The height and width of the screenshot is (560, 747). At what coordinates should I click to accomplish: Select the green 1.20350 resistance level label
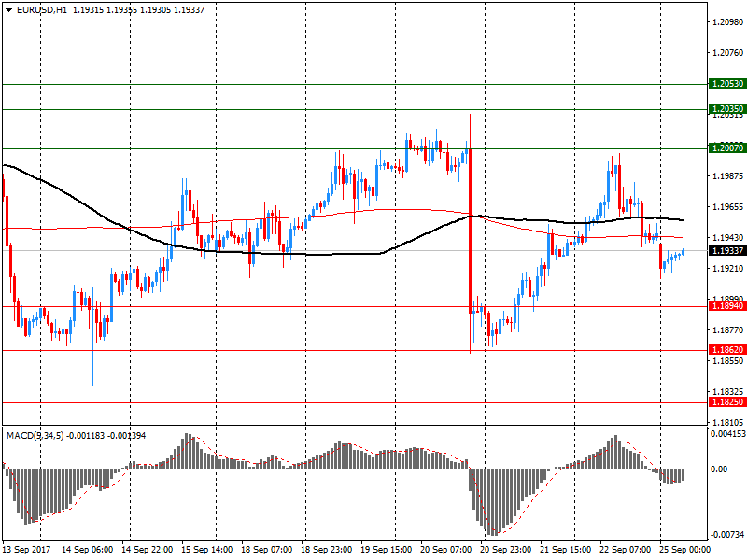[727, 109]
